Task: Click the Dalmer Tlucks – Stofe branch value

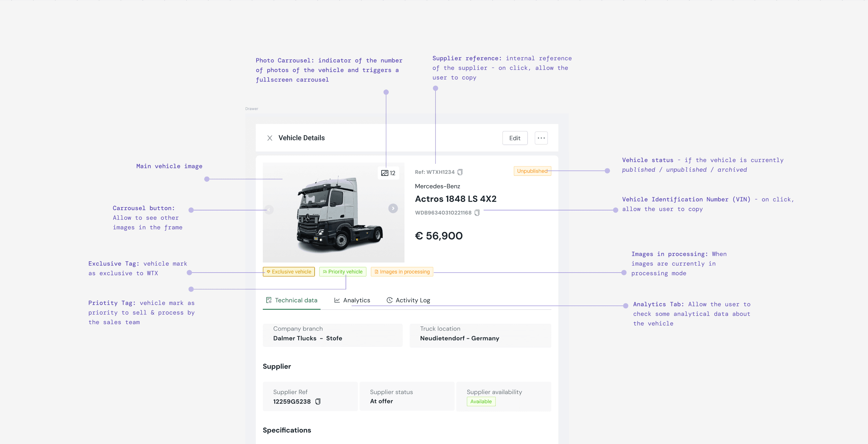Action: (307, 338)
